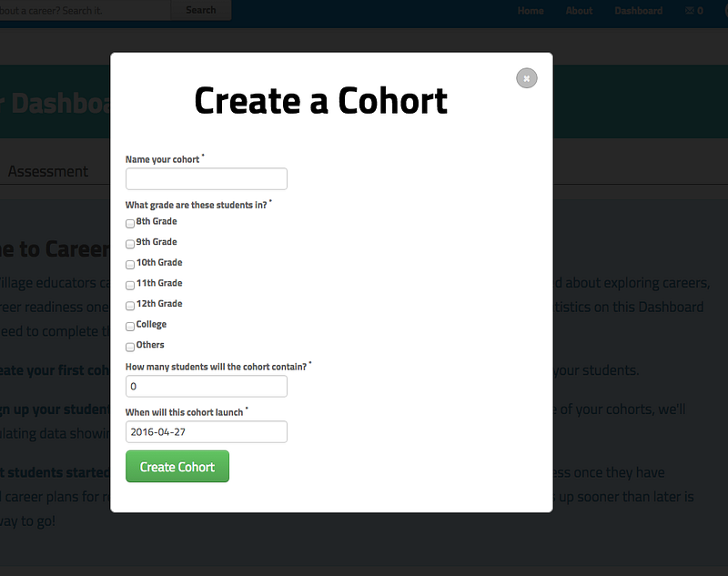Open the messages envelope icon
The width and height of the screenshot is (728, 576).
690,11
